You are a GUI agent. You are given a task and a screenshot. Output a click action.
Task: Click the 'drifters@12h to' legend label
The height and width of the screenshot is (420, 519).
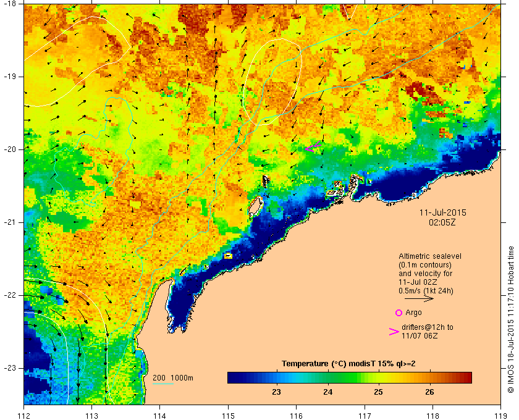click(428, 327)
